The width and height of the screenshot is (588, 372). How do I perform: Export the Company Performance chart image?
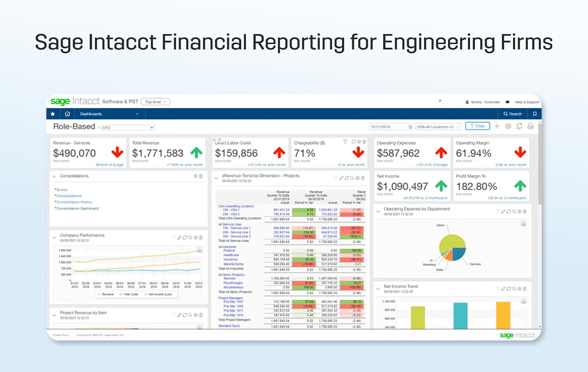coord(200,250)
